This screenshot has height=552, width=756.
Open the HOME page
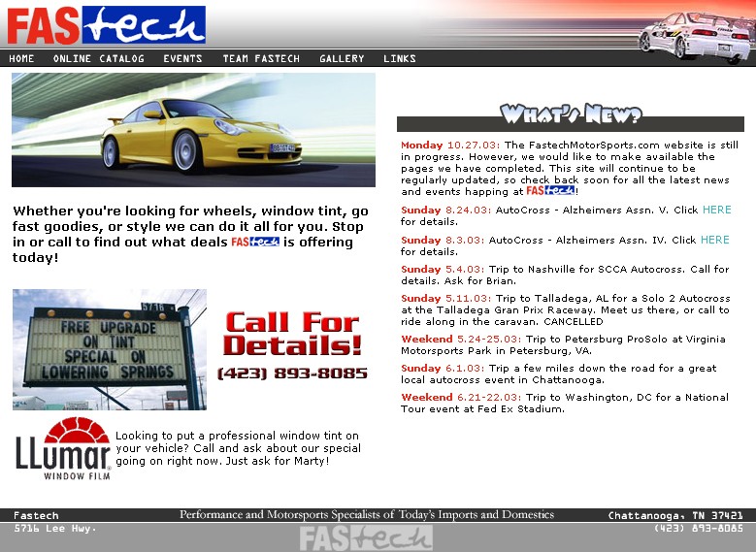coord(21,59)
